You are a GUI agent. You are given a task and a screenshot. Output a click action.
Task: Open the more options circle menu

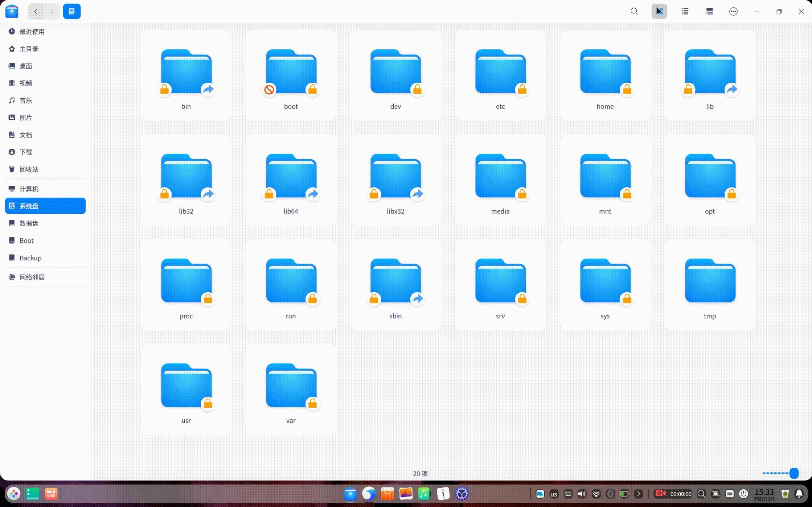[x=733, y=11]
